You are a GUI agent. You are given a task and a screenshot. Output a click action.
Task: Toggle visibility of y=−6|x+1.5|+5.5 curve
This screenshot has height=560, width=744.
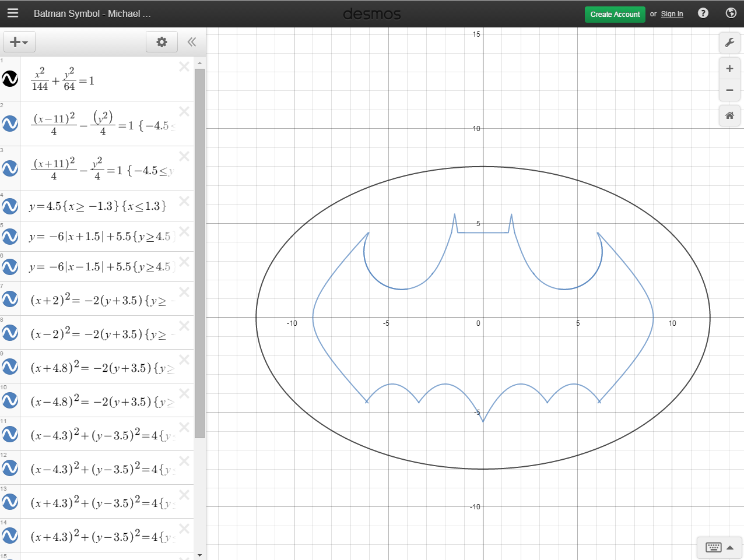point(10,236)
